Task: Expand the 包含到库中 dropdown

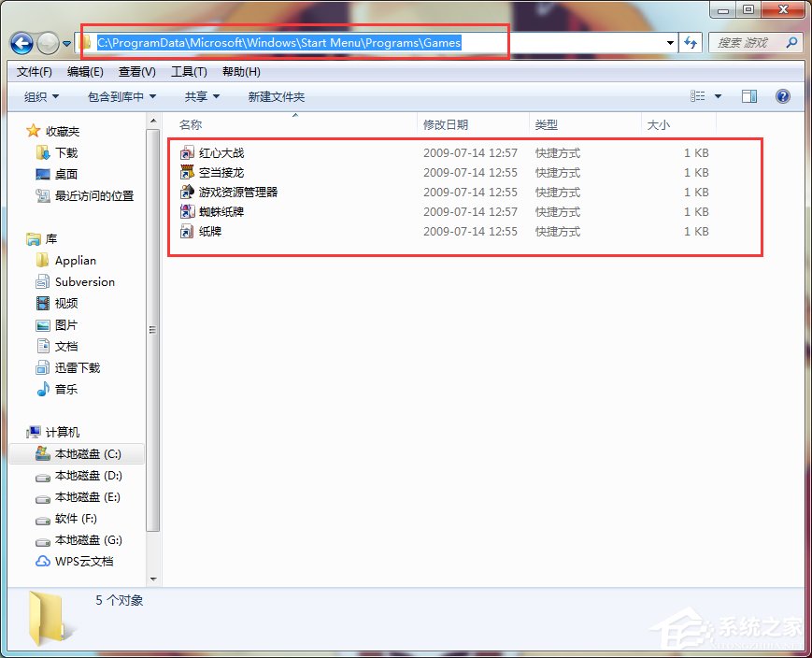Action: tap(121, 96)
